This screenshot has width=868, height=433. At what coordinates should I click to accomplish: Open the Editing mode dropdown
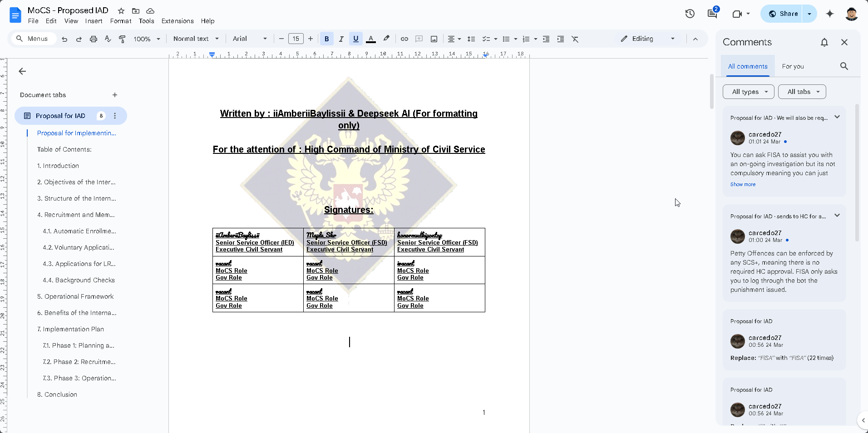[x=648, y=39]
